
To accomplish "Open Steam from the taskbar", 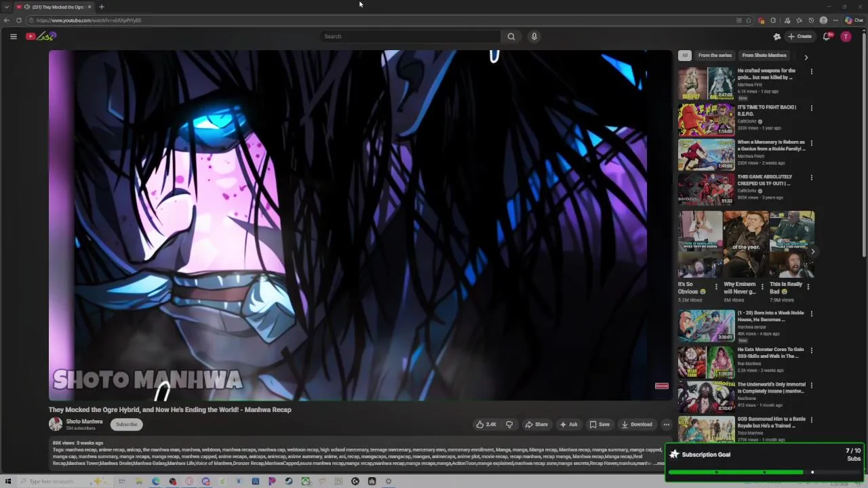I will [289, 481].
